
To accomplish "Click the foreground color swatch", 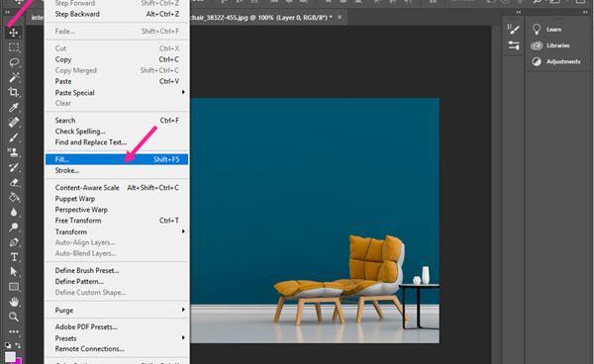I will pyautogui.click(x=10, y=357).
